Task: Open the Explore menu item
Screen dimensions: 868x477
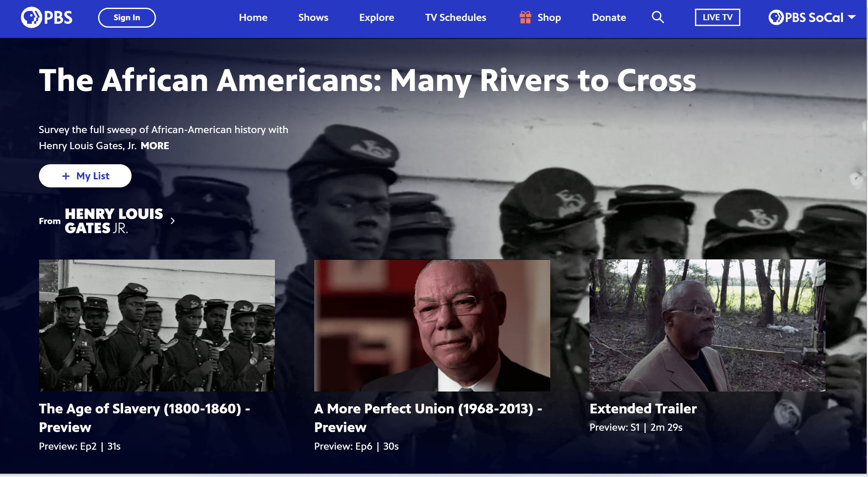Action: click(x=376, y=17)
